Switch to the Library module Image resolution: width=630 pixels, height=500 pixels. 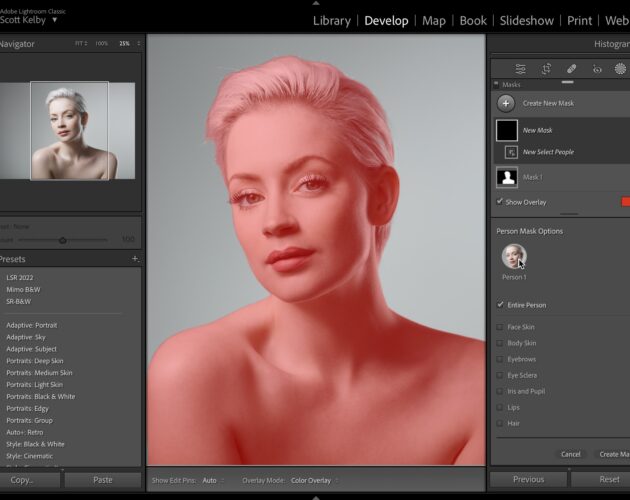point(331,20)
